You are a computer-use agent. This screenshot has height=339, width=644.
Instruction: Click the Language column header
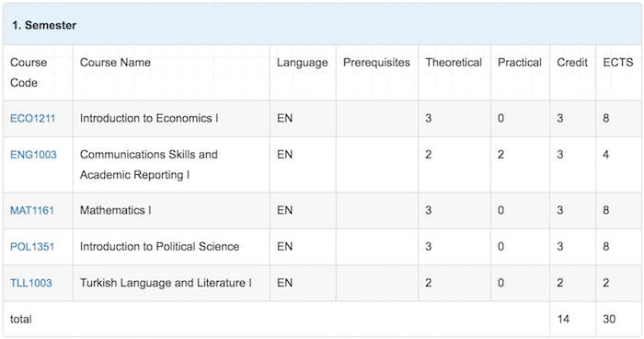click(302, 63)
